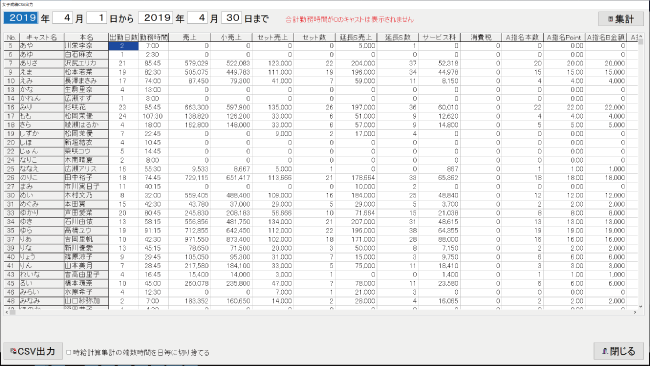This screenshot has height=366, width=650.
Task: Export data with the CSV出力 button
Action: click(33, 351)
